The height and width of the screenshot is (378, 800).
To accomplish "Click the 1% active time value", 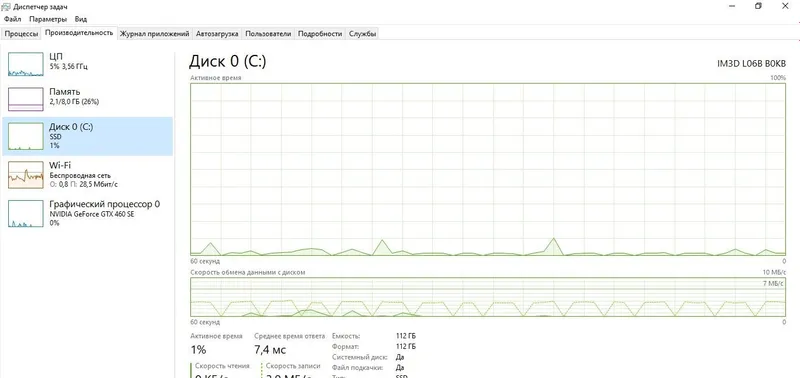I will [198, 350].
